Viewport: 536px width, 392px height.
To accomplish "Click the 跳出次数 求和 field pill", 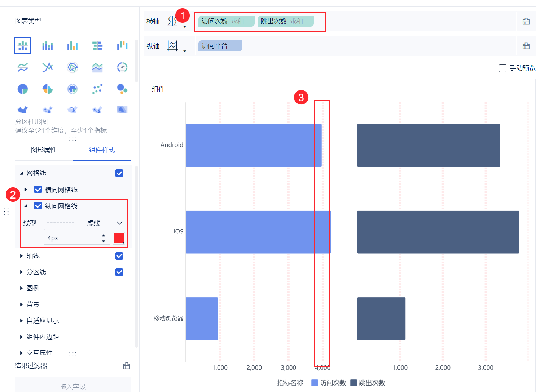I will (x=286, y=21).
